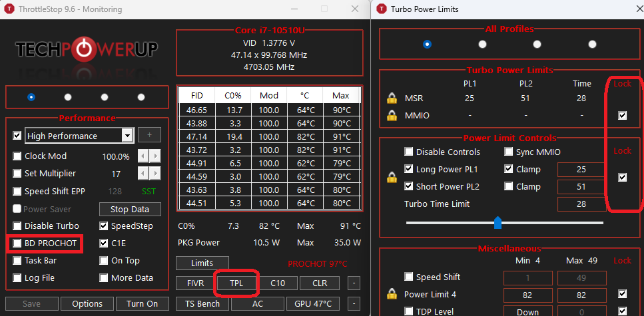Select fourth profile in main window

[x=141, y=97]
